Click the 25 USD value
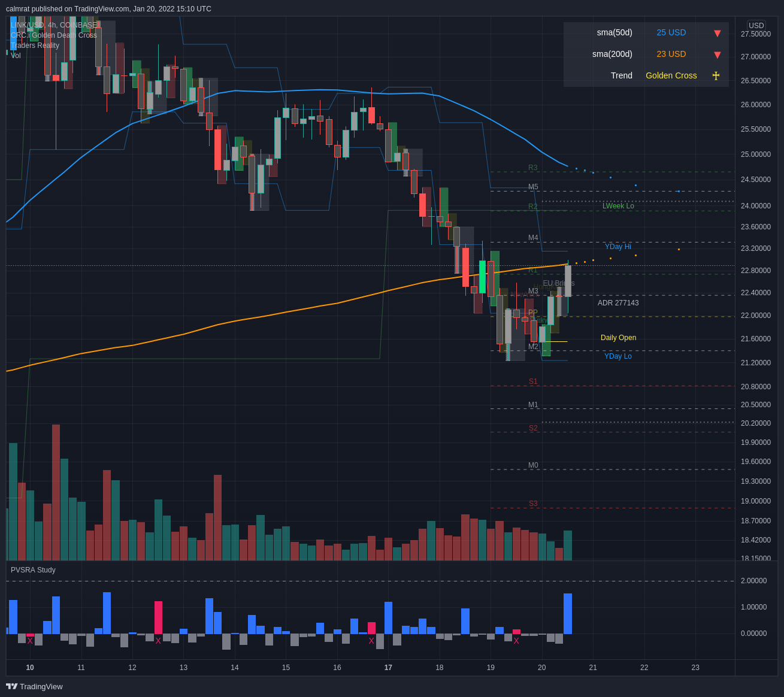 click(671, 32)
